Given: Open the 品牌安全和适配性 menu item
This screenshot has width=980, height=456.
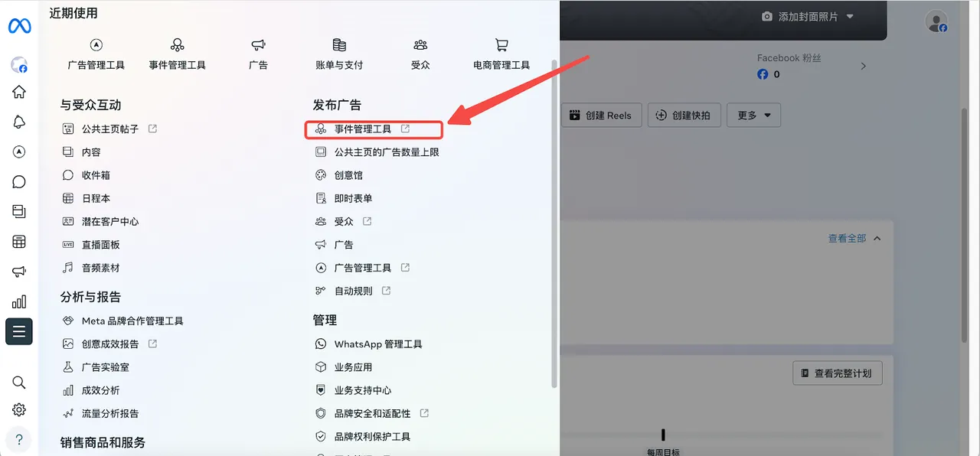Looking at the screenshot, I should tap(372, 413).
